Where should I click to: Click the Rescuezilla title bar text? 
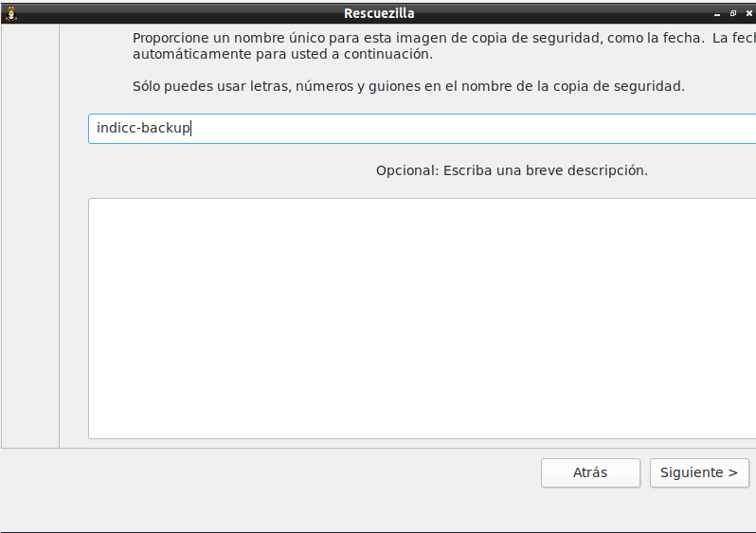[x=379, y=13]
